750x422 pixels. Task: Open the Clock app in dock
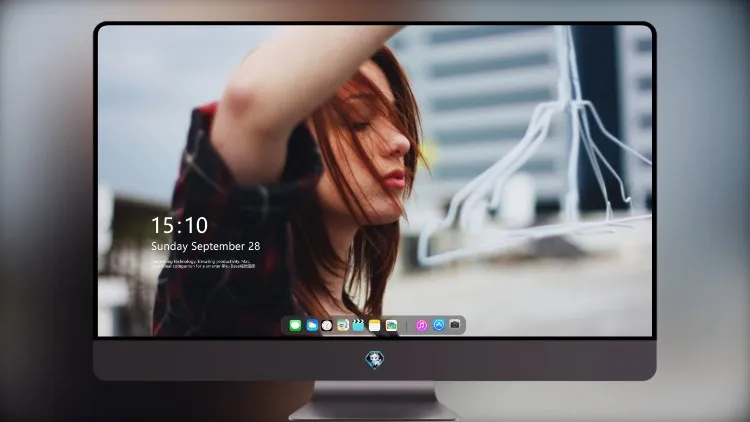tap(327, 325)
